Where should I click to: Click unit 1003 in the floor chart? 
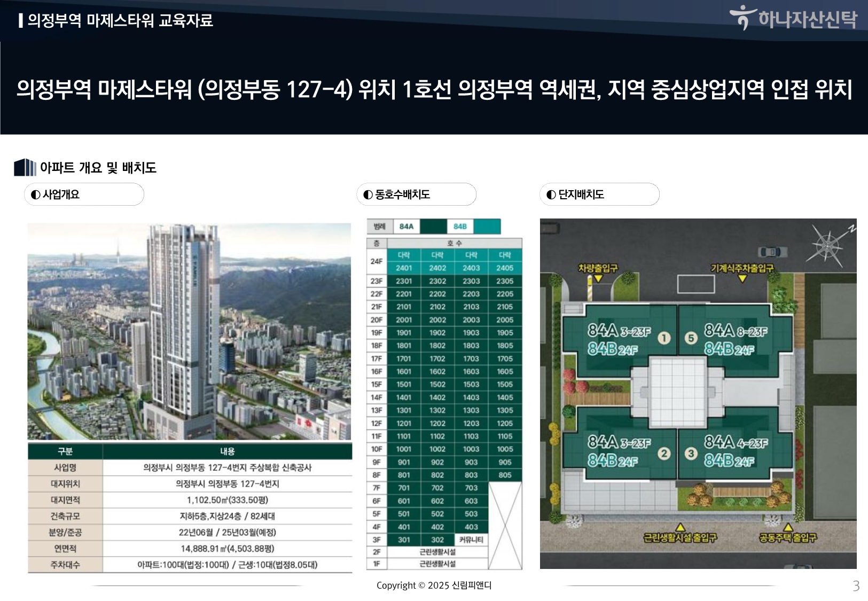coord(471,449)
